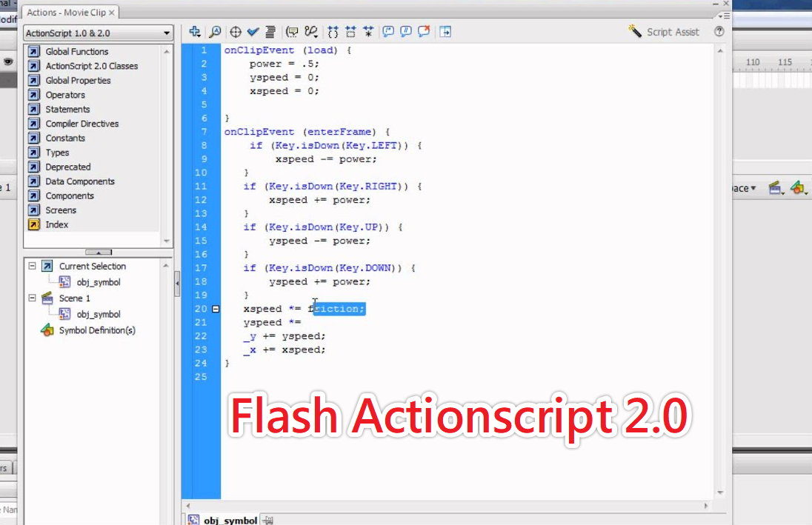The height and width of the screenshot is (525, 812).
Task: Collapse the Scene 1 tree node
Action: click(32, 298)
